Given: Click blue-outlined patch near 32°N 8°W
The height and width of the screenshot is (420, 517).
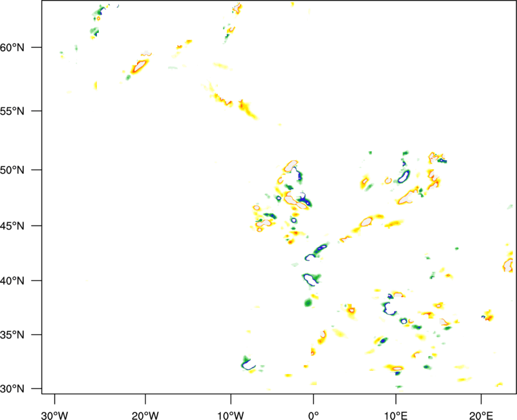Looking at the screenshot, I should click(x=248, y=363).
